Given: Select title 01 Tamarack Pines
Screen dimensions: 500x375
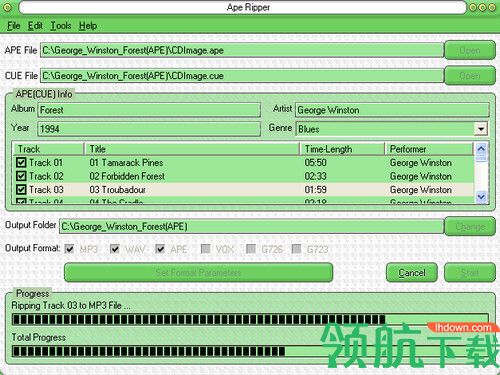Looking at the screenshot, I should point(126,163).
